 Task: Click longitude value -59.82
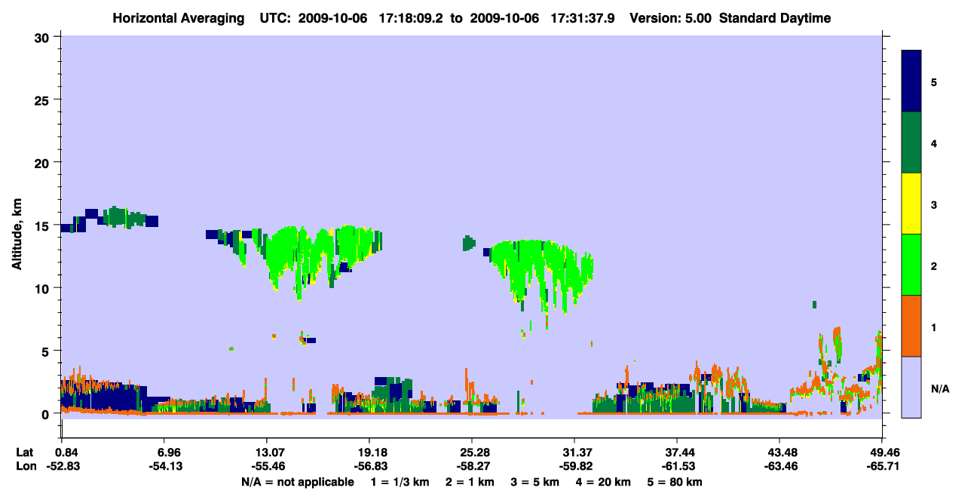[574, 466]
